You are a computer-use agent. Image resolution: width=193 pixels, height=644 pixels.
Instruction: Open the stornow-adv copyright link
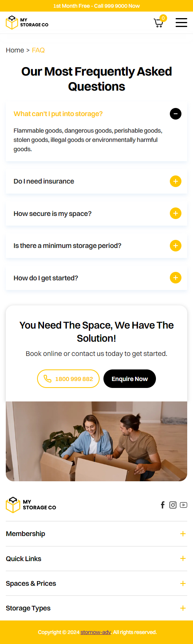point(96,632)
